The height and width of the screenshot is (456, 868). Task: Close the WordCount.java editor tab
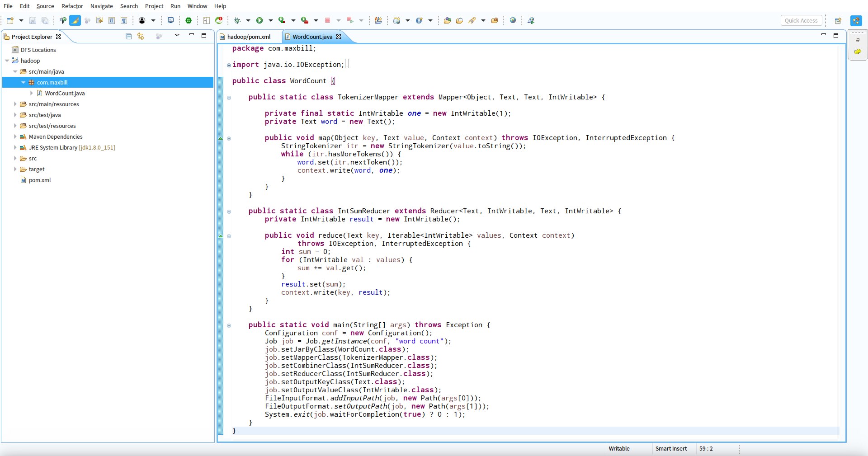click(339, 37)
